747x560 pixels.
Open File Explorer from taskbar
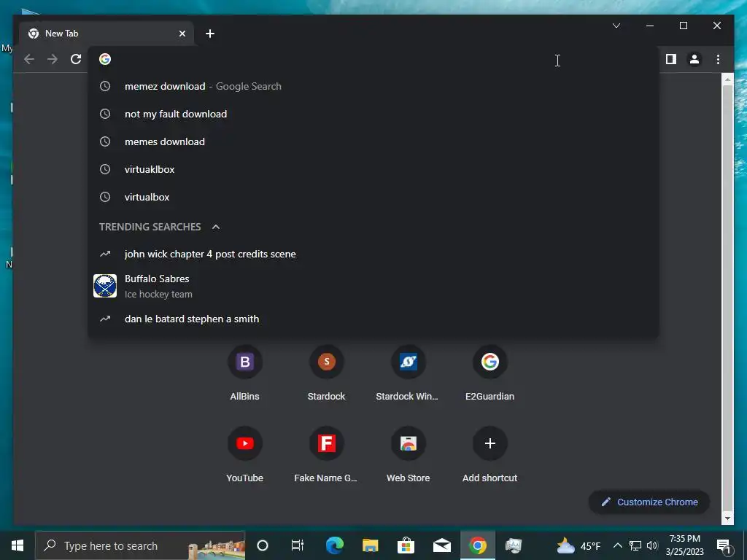[x=370, y=545]
